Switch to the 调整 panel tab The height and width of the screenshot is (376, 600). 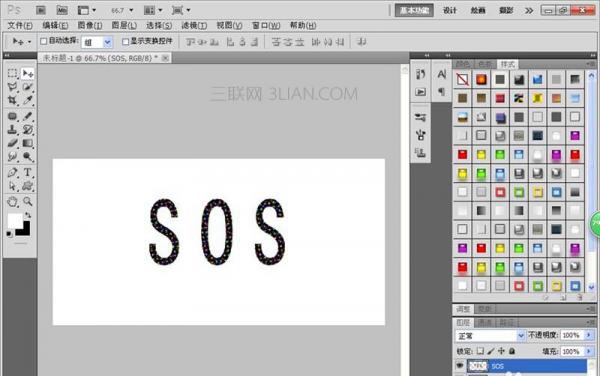[463, 309]
